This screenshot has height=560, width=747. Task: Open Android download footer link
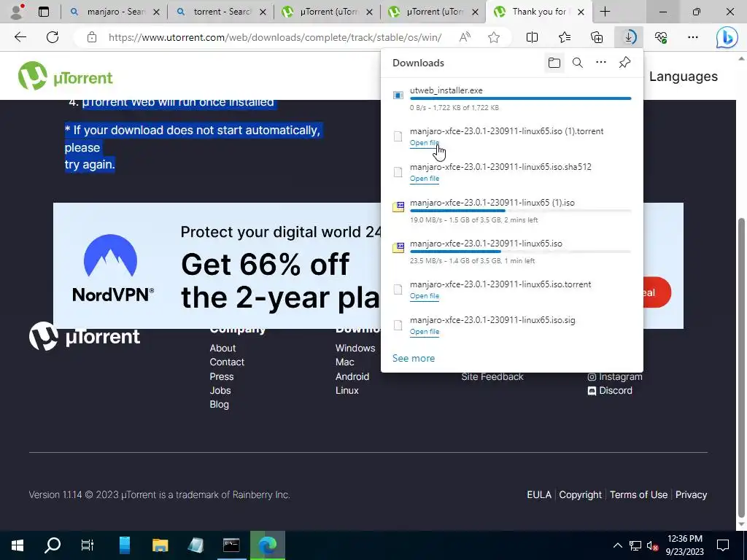(352, 376)
